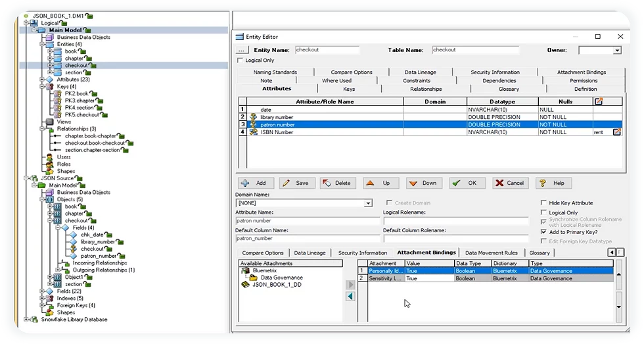This screenshot has width=644, height=344.
Task: Expand the Outgoing Relationships (1) node
Action: point(58,270)
